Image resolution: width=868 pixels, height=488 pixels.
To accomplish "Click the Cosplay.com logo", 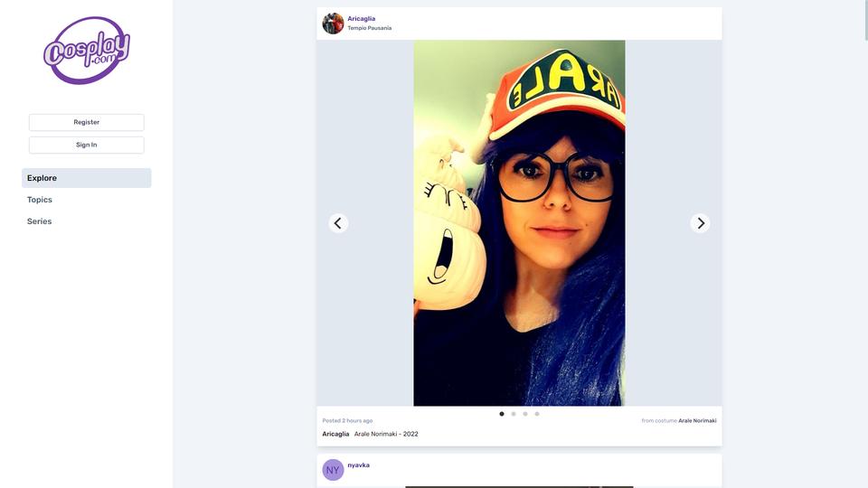I will click(87, 51).
